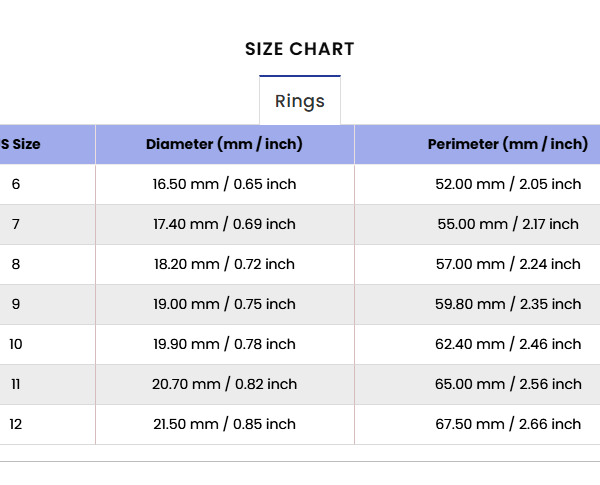Click the 16.50 mm / 0.65 inch cell
The image size is (600, 485).
pos(225,184)
